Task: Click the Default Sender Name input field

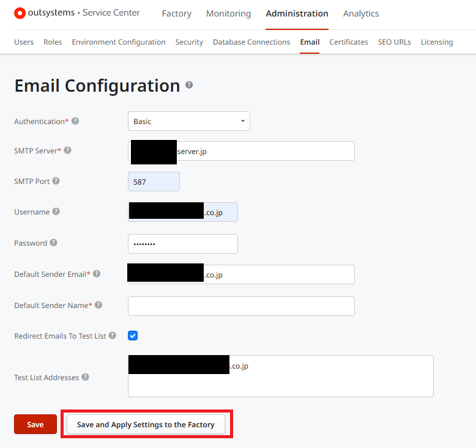Action: [241, 306]
